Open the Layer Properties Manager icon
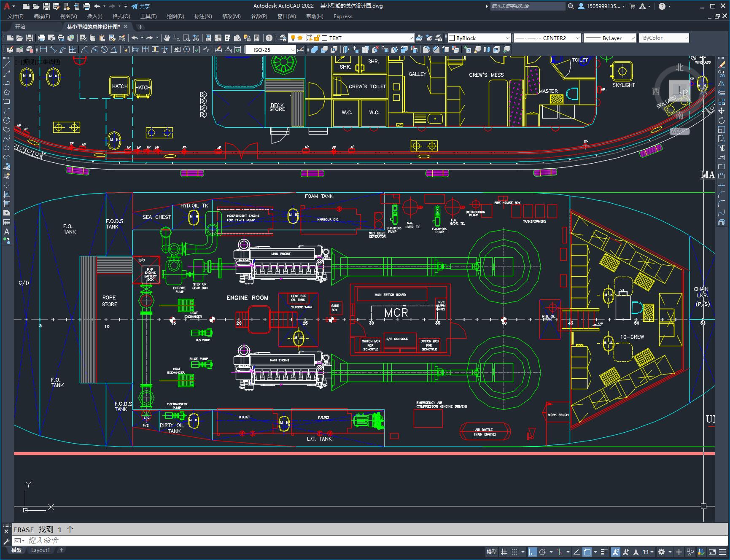The width and height of the screenshot is (730, 560). pyautogui.click(x=283, y=38)
